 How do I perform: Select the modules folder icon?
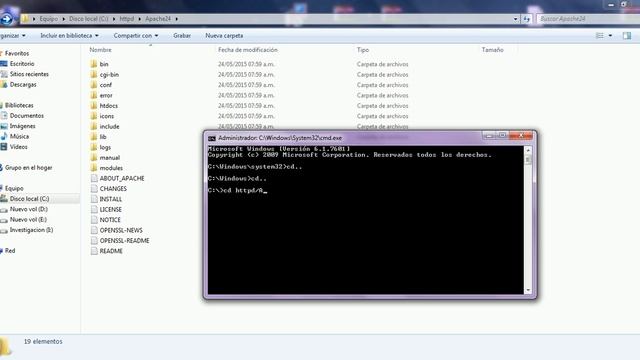[x=94, y=168]
